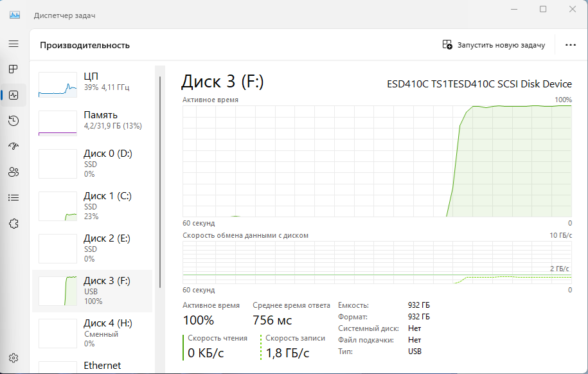588x374 pixels.
Task: Switch to the Users page icon
Action: [13, 172]
